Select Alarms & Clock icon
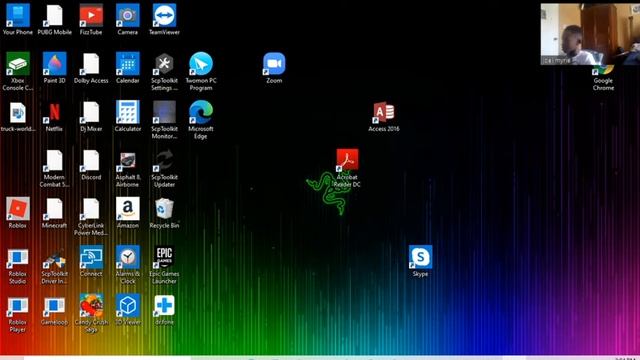 click(x=128, y=257)
